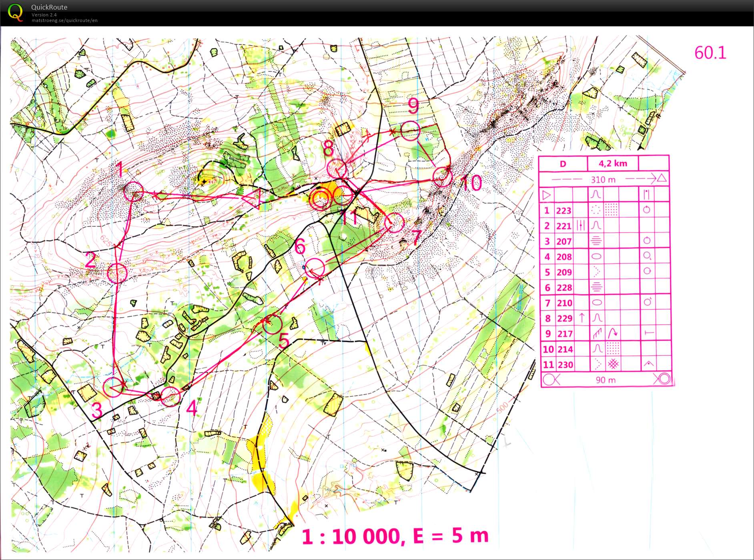Viewport: 754px width, 560px height.
Task: Click the QuickRoute Q logo
Action: pos(15,12)
